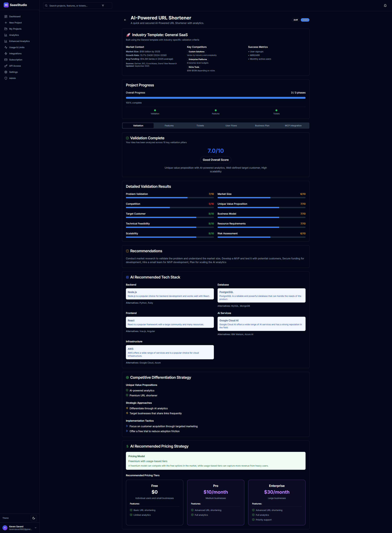Click the back arrow next to project title

click(125, 20)
